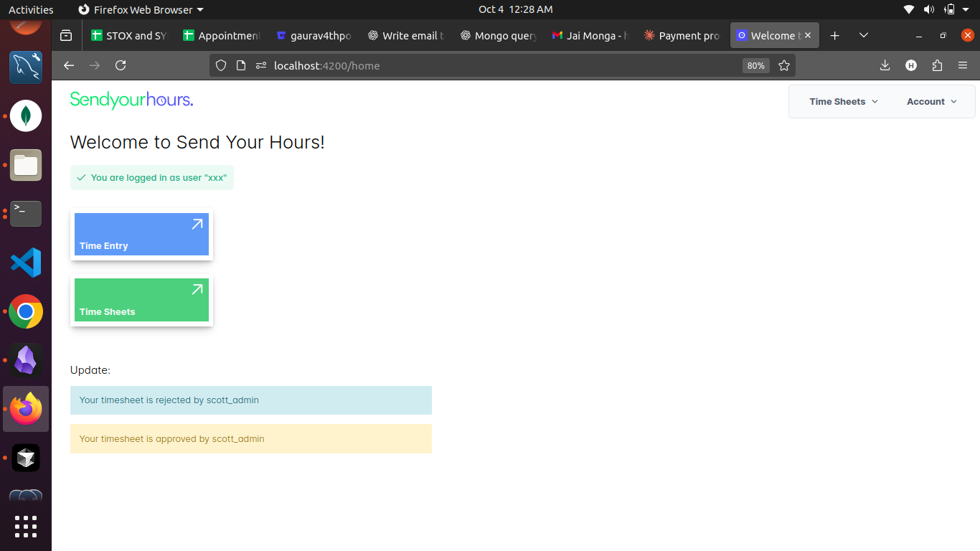The width and height of the screenshot is (980, 551).
Task: Launch Visual Studio Code from dock
Action: click(26, 263)
